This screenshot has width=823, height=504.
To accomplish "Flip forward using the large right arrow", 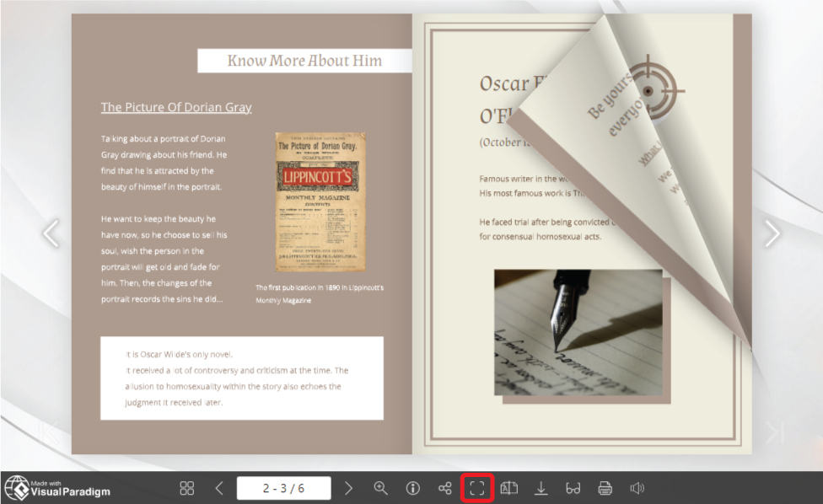I will pyautogui.click(x=771, y=233).
